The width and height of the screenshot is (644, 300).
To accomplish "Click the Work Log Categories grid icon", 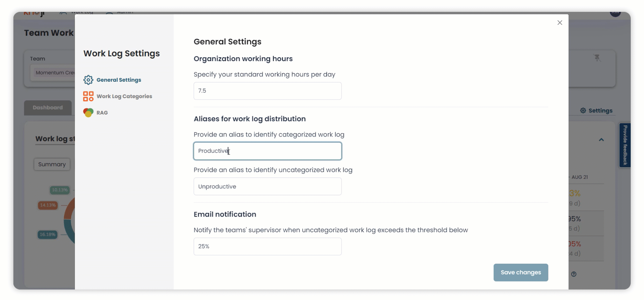I will pos(88,96).
